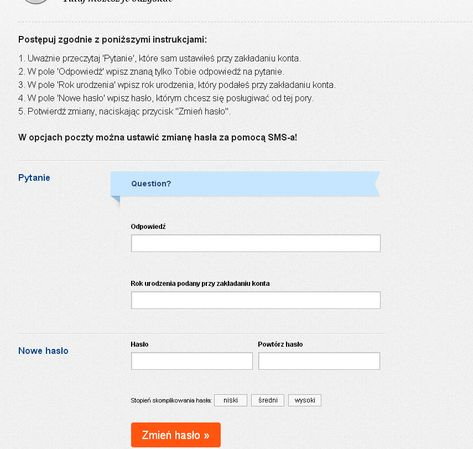Click the blue Question? banner

[x=245, y=184]
